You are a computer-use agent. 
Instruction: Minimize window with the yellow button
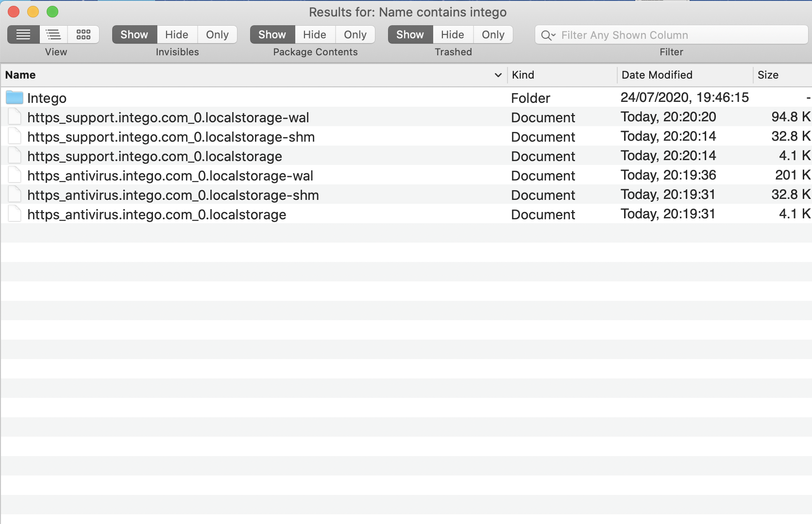33,12
